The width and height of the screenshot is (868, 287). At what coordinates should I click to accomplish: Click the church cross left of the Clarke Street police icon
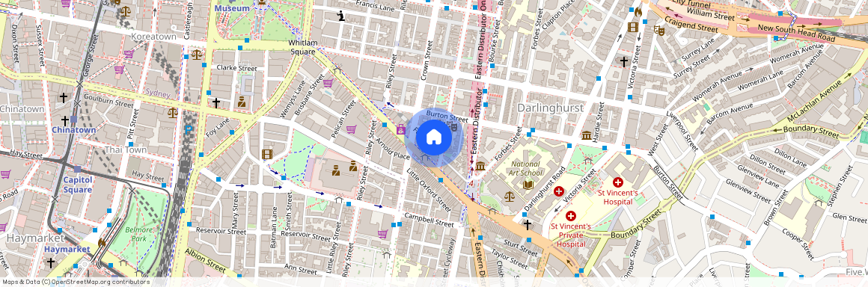click(x=216, y=103)
